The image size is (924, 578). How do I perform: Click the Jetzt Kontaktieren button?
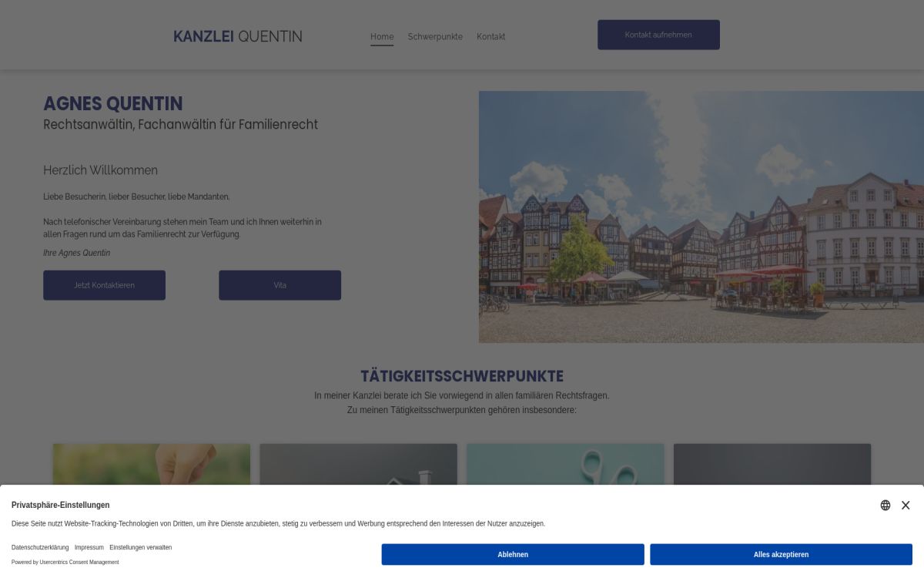point(104,285)
